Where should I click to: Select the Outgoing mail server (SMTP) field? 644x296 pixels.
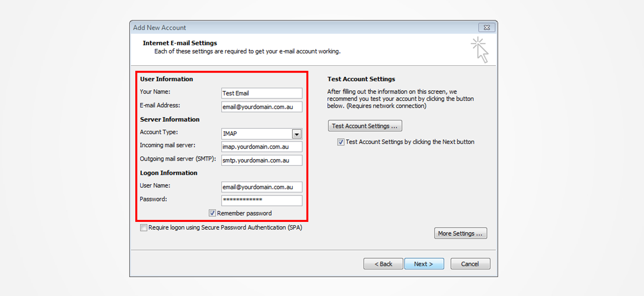[262, 161]
